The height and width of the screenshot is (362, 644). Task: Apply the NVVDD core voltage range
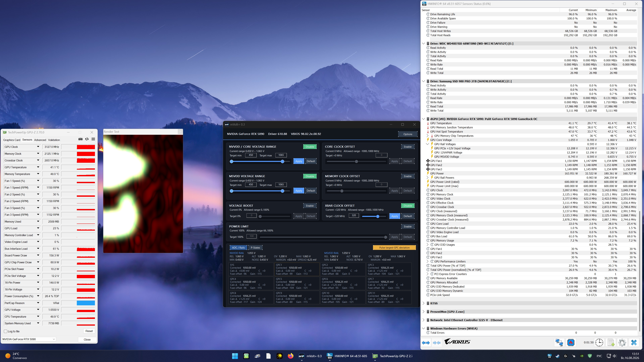click(x=299, y=161)
